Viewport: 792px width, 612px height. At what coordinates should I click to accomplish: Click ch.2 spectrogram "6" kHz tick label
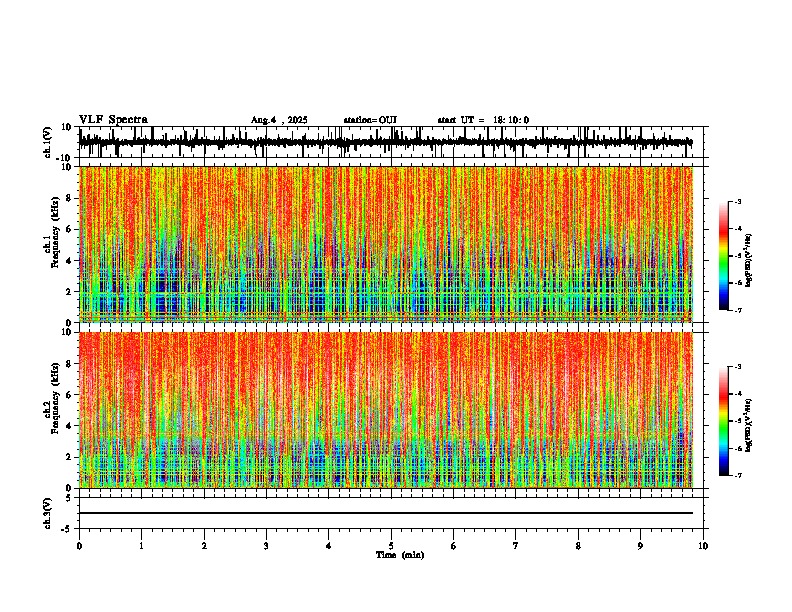[x=69, y=395]
